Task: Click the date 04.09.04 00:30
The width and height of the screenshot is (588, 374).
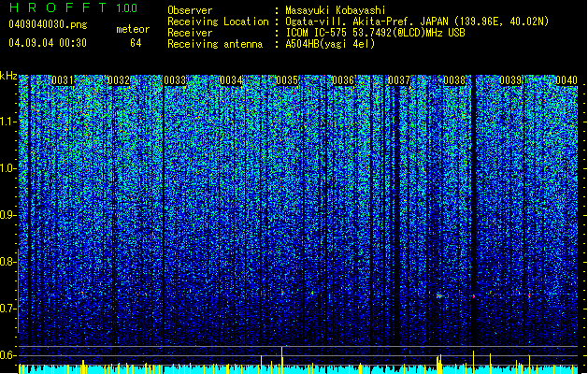Action: coord(48,43)
